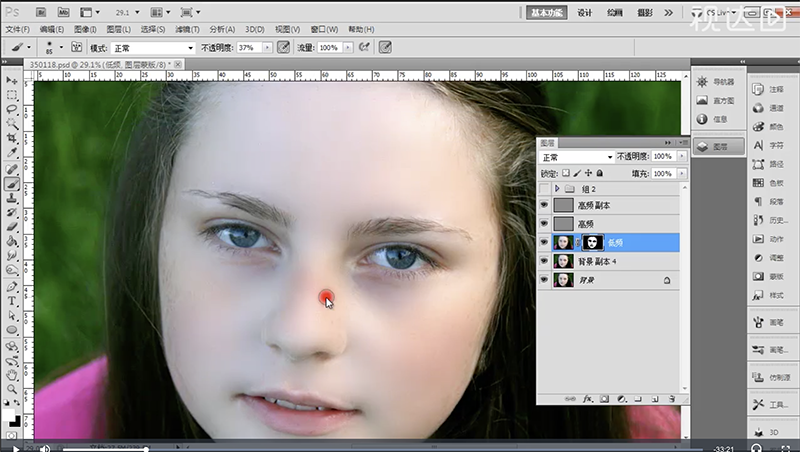Open the 图层(L) menu
Viewport: 800px width, 452px height.
(118, 30)
